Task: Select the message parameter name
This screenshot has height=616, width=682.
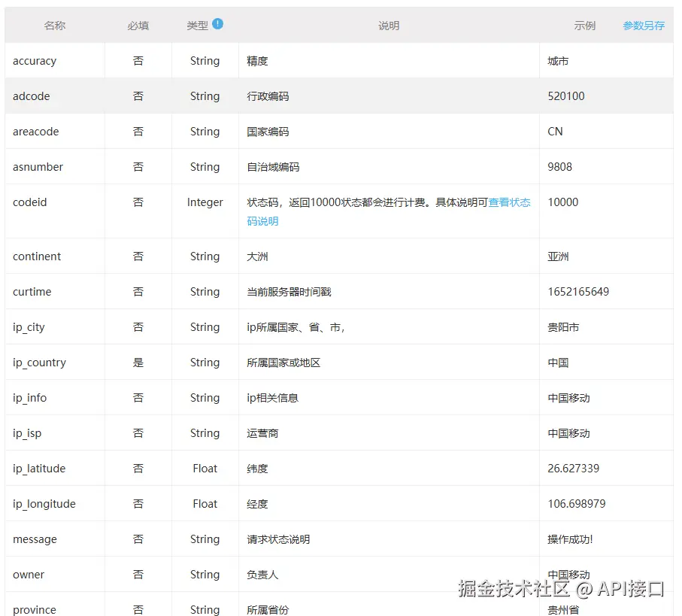Action: [35, 539]
